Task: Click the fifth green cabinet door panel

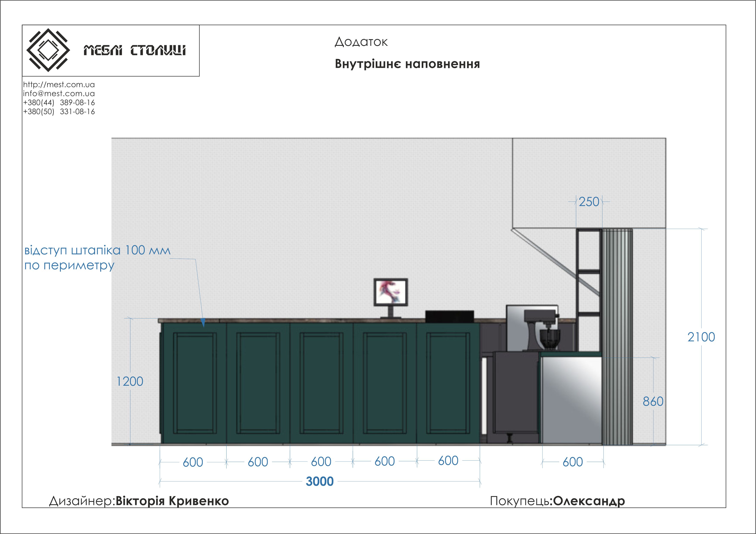Action: point(448,383)
